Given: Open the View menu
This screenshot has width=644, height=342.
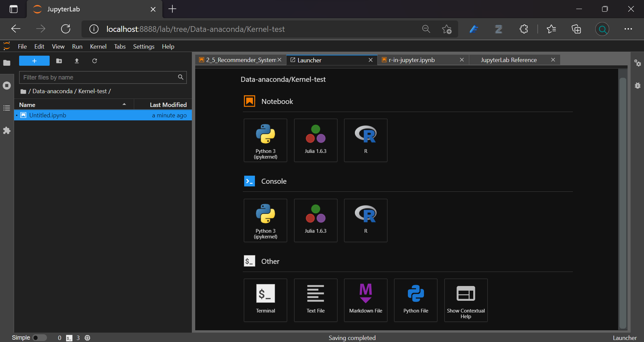Looking at the screenshot, I should pyautogui.click(x=58, y=46).
